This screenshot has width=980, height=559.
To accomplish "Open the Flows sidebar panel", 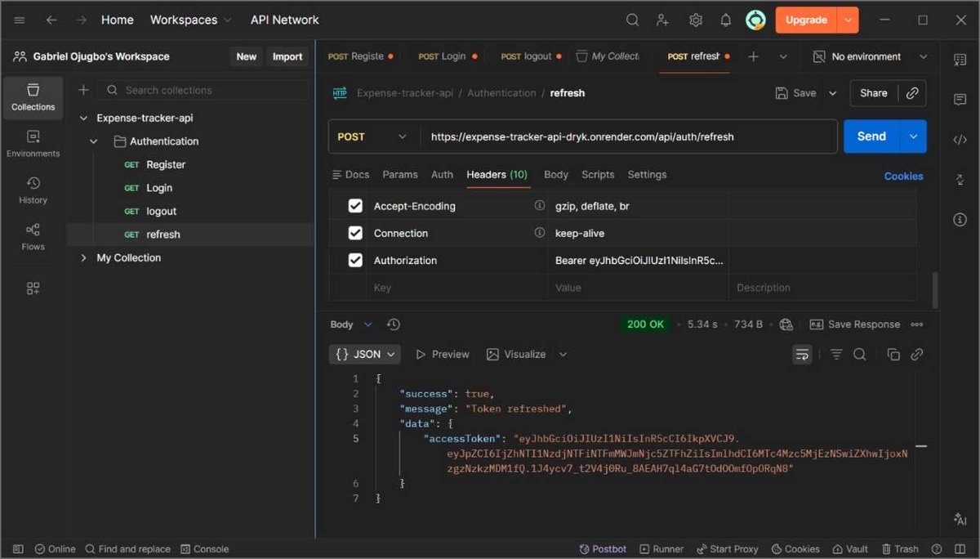I will (x=33, y=237).
